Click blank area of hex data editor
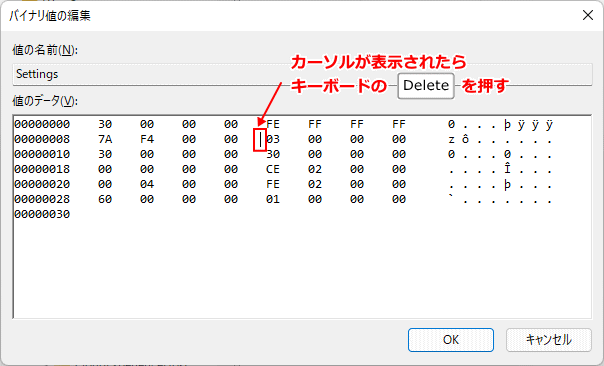604x366 pixels. point(302,270)
